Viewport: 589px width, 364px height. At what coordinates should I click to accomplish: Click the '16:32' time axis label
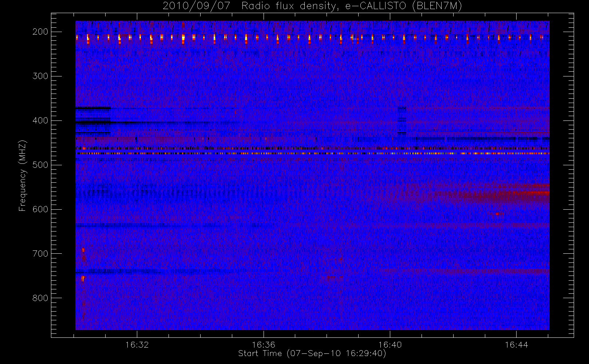click(x=137, y=345)
